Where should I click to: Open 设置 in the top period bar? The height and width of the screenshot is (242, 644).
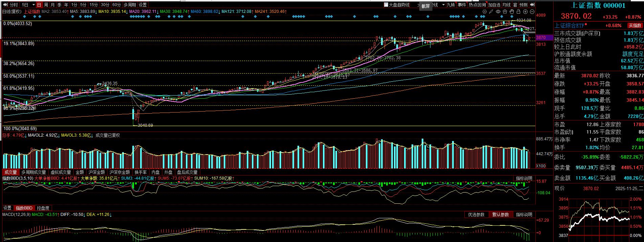[x=143, y=5]
